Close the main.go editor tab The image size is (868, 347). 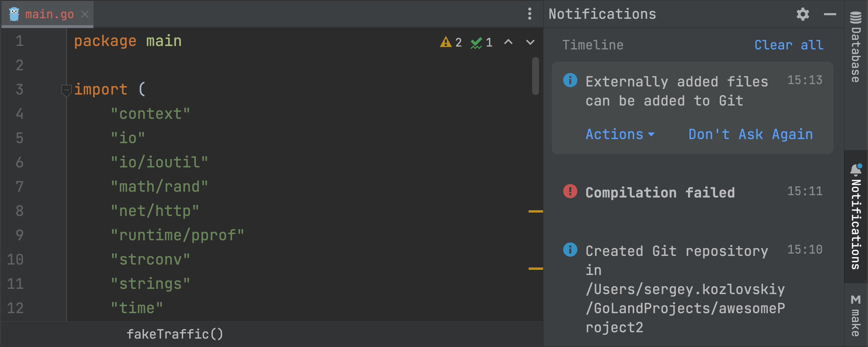click(84, 14)
